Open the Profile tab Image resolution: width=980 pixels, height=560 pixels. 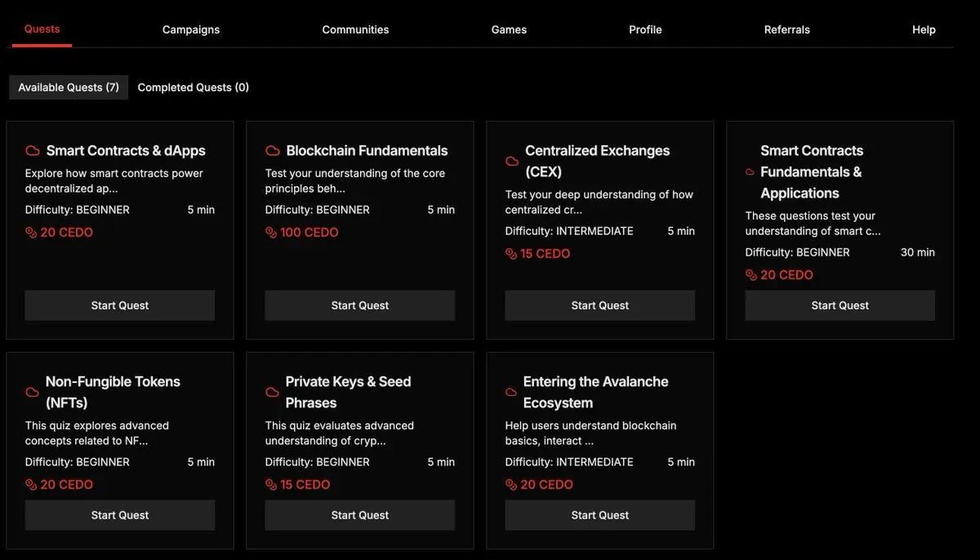click(645, 29)
